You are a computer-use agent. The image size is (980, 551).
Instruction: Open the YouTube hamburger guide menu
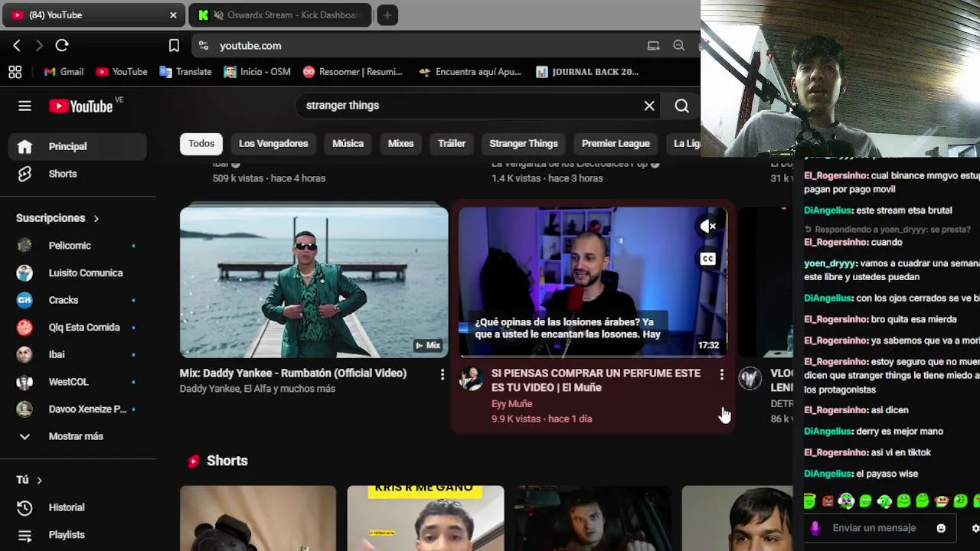click(x=24, y=106)
